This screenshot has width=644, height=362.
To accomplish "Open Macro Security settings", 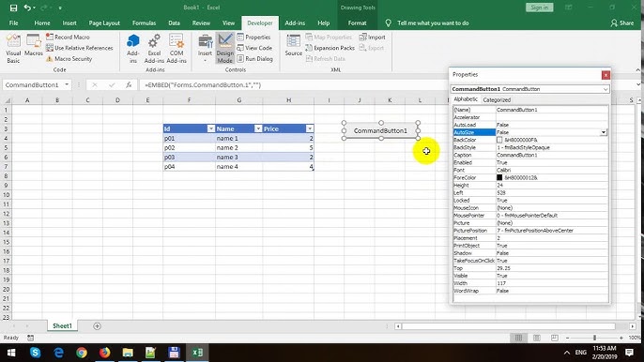I will point(69,59).
